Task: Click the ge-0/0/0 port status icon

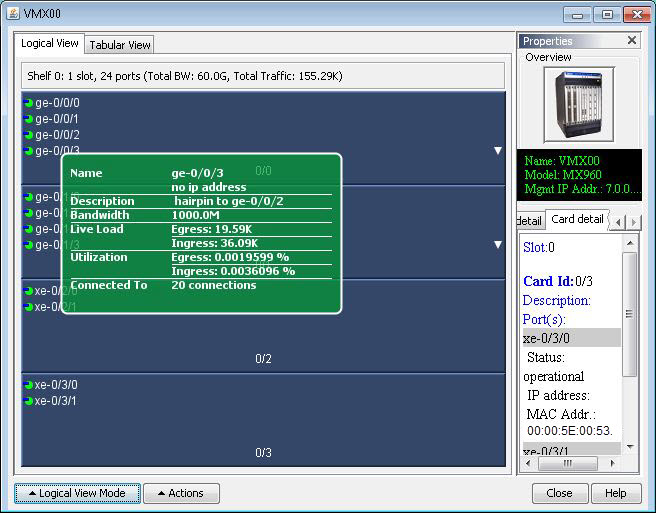Action: click(x=28, y=103)
